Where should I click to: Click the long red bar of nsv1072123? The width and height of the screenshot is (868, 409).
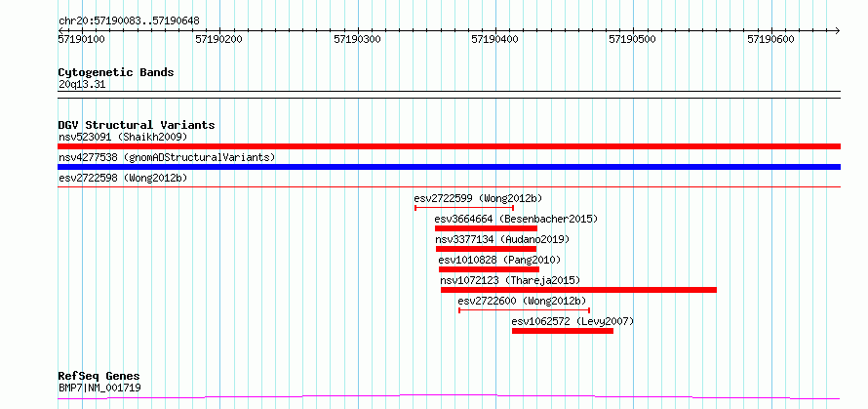[578, 290]
